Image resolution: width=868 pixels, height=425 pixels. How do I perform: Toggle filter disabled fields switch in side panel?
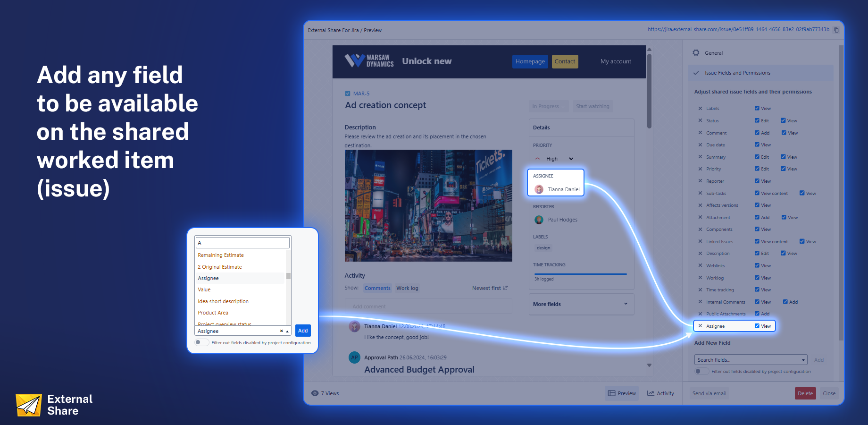click(x=701, y=371)
